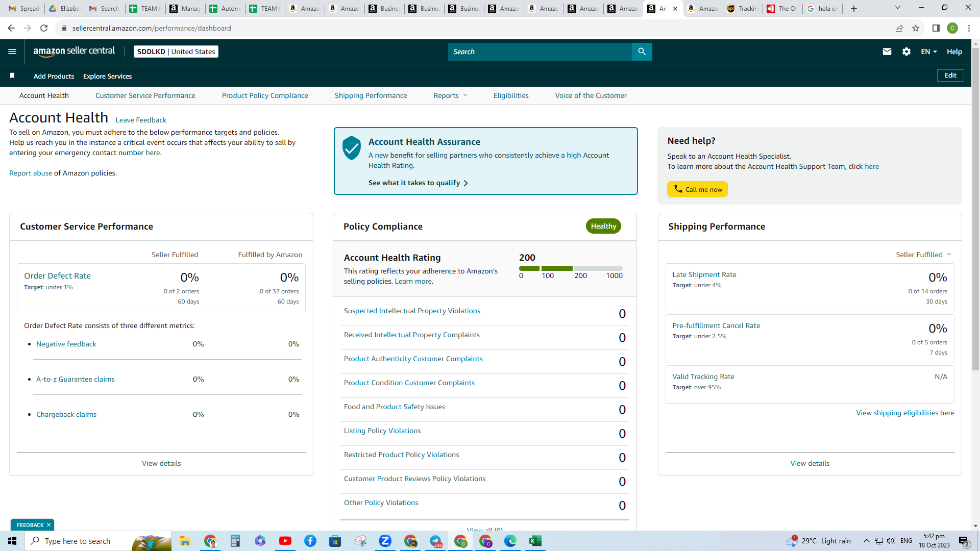This screenshot has height=551, width=980.
Task: Open the Windows notification center
Action: (964, 541)
